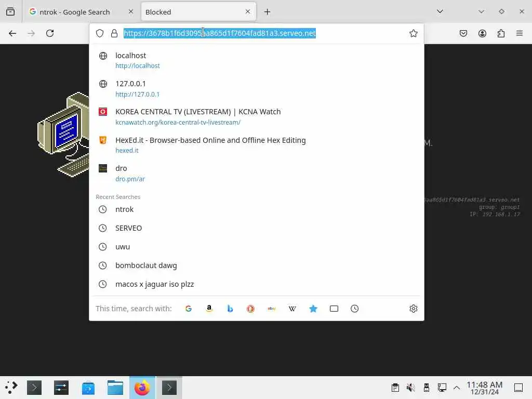The height and width of the screenshot is (399, 532).
Task: Select recent search bomboclaut dawg
Action: coord(257,265)
